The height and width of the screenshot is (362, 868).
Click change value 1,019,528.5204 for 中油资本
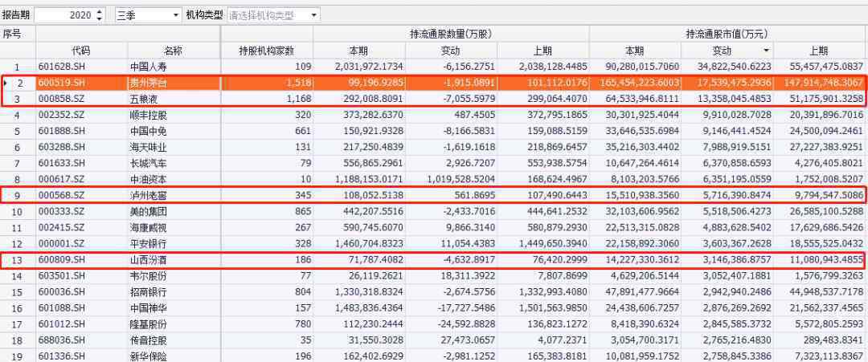[451, 179]
